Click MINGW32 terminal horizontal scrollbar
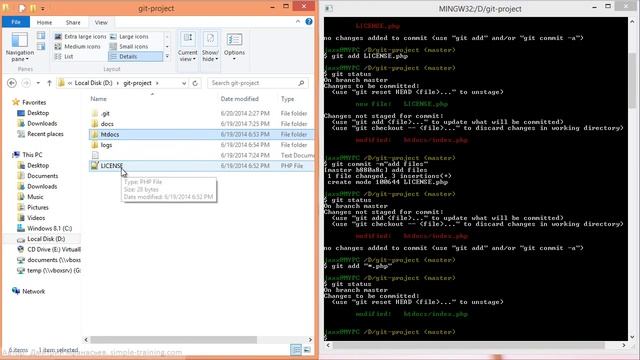Screen dimensions: 640x360 pos(469,345)
